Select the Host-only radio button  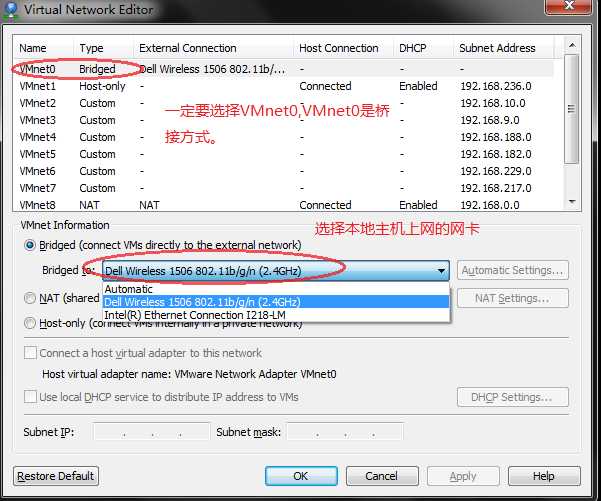coord(30,323)
